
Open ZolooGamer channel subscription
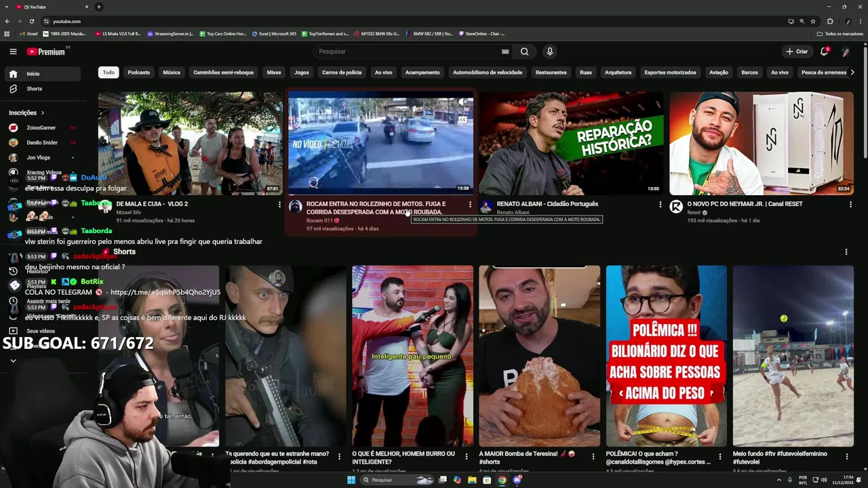(41, 127)
